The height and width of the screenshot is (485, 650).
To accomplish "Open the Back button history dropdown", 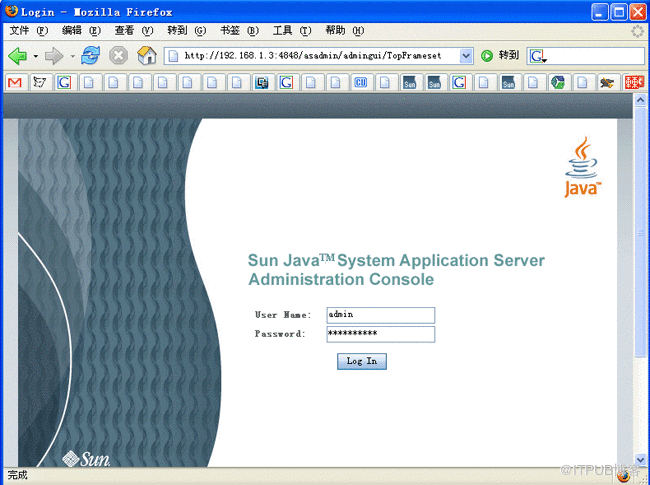I will point(36,56).
